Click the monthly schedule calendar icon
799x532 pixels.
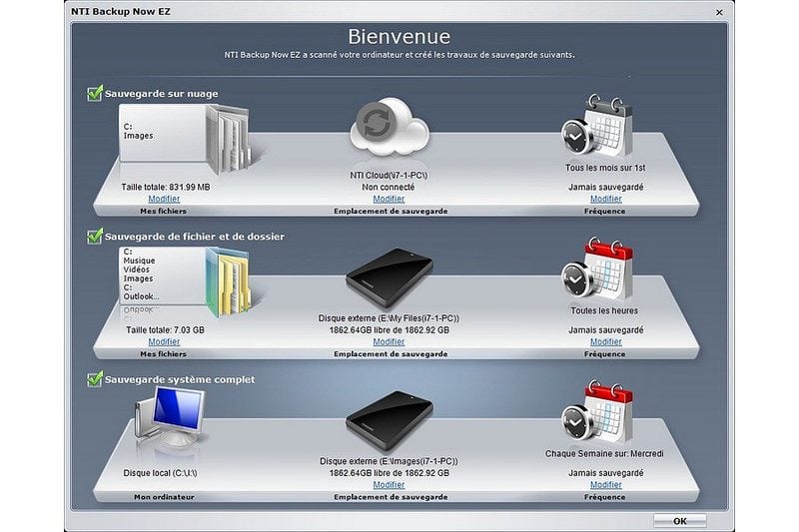coord(597,126)
